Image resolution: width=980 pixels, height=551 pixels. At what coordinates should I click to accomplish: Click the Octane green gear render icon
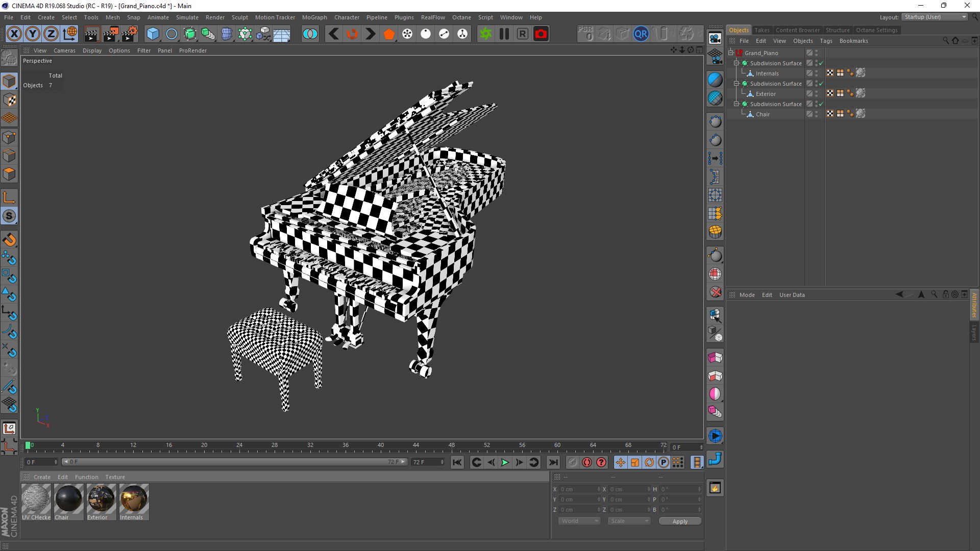pyautogui.click(x=486, y=34)
